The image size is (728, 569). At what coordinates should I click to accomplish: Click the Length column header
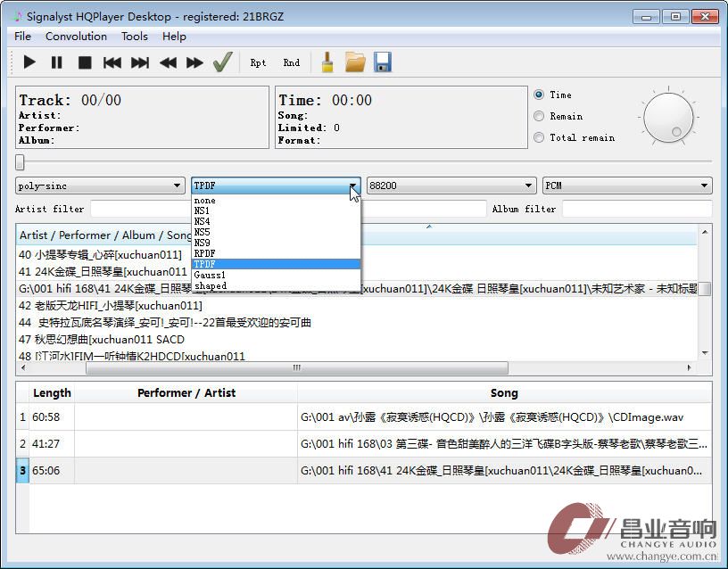click(52, 393)
